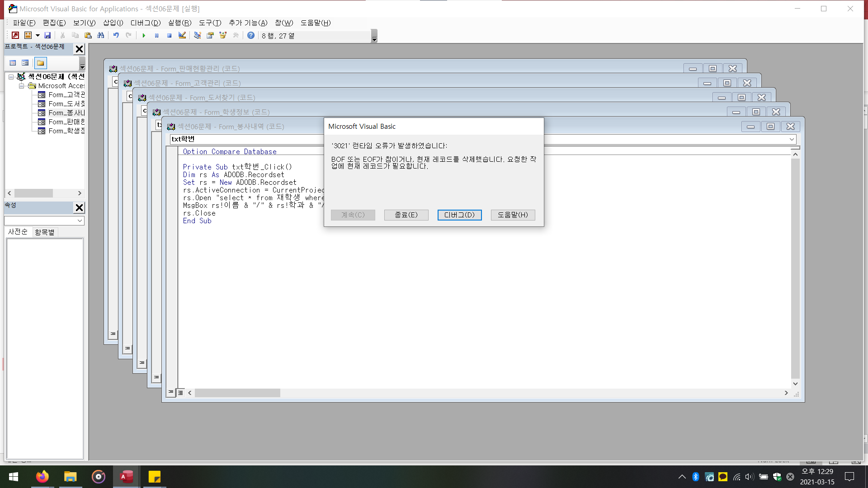The image size is (868, 488).
Task: Open the properties object dropdown
Action: pyautogui.click(x=80, y=221)
